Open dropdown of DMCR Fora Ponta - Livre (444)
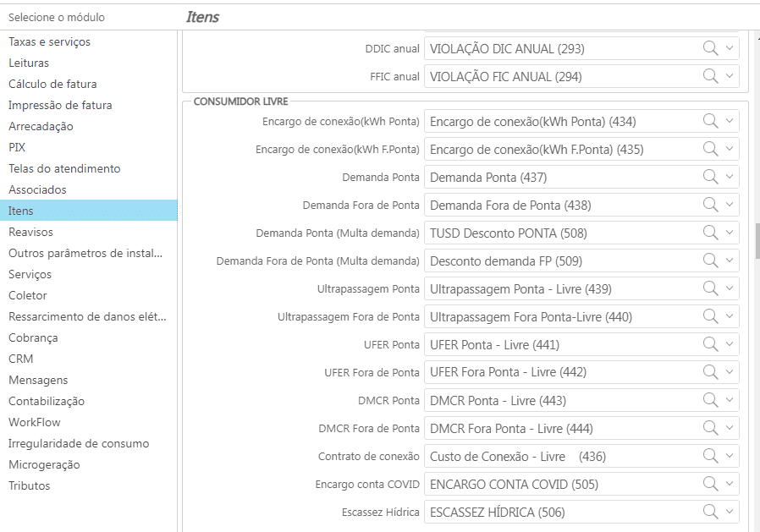Screen dimensions: 760x532 (730, 428)
